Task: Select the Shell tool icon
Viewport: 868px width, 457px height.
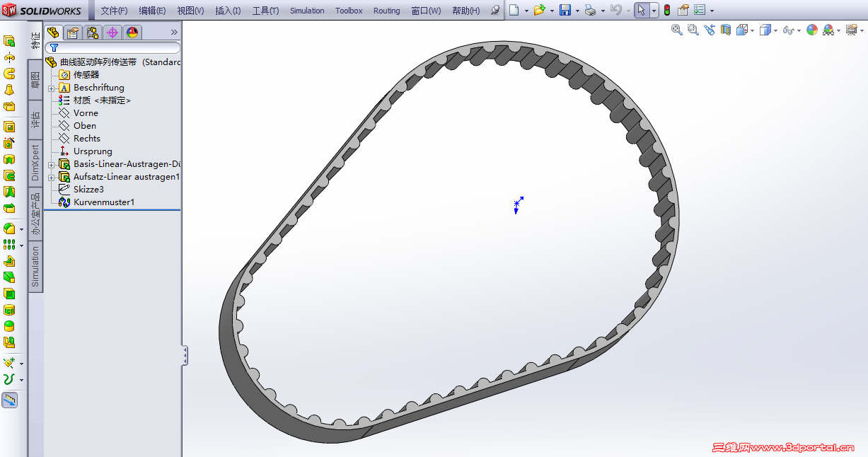Action: (x=9, y=294)
